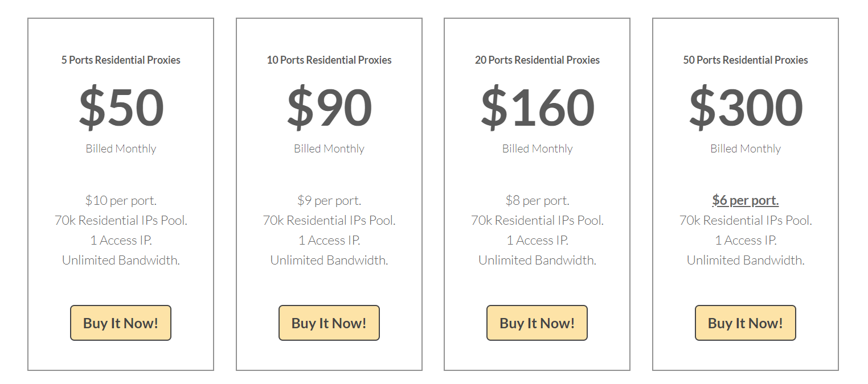Image resolution: width=868 pixels, height=384 pixels.
Task: Click the $8 per port text
Action: click(537, 200)
